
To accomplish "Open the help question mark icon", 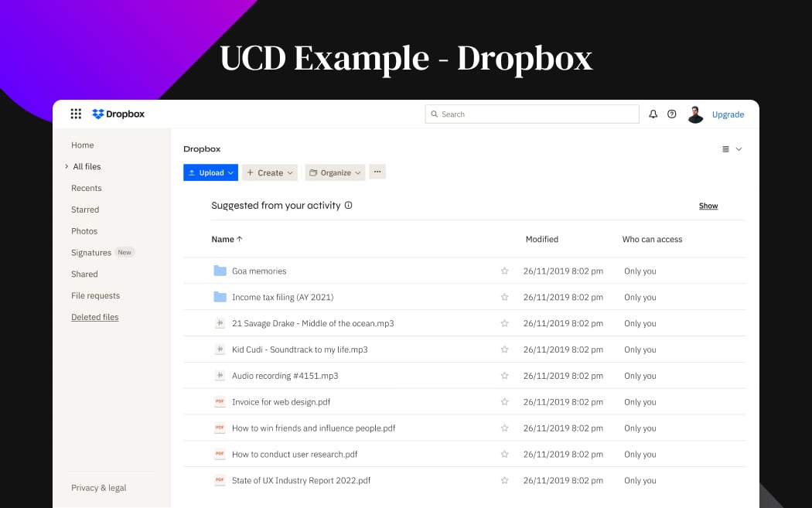I will click(x=672, y=114).
